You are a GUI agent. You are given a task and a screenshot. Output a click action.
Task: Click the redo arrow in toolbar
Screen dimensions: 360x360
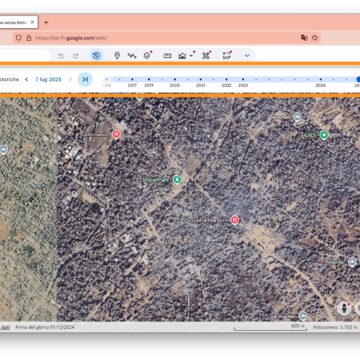click(x=76, y=56)
